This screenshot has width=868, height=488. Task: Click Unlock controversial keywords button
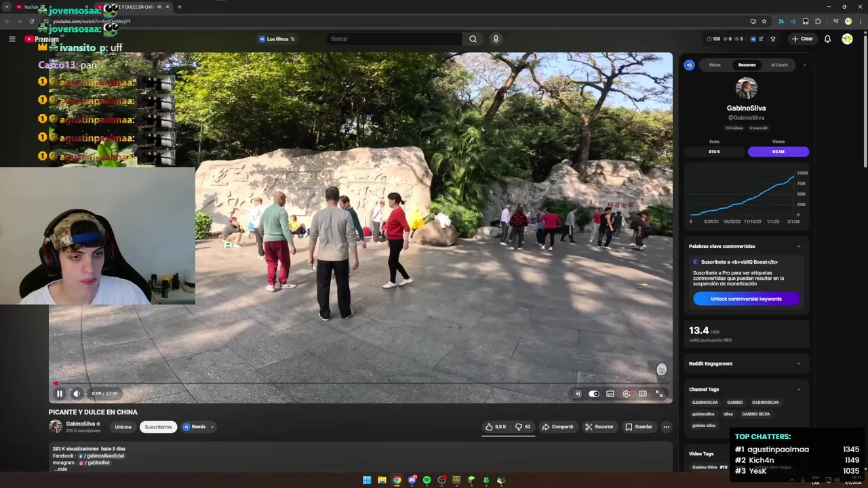click(746, 299)
